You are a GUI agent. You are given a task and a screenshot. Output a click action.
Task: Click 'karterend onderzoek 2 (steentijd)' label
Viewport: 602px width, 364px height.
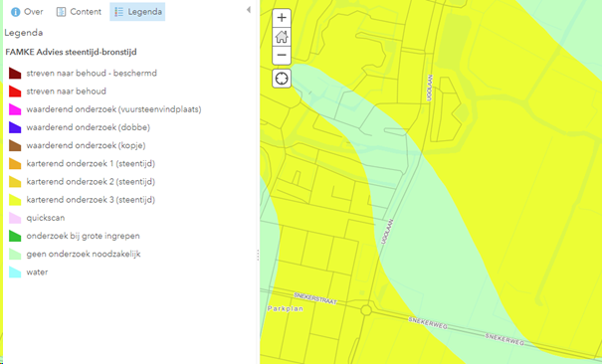pos(91,181)
